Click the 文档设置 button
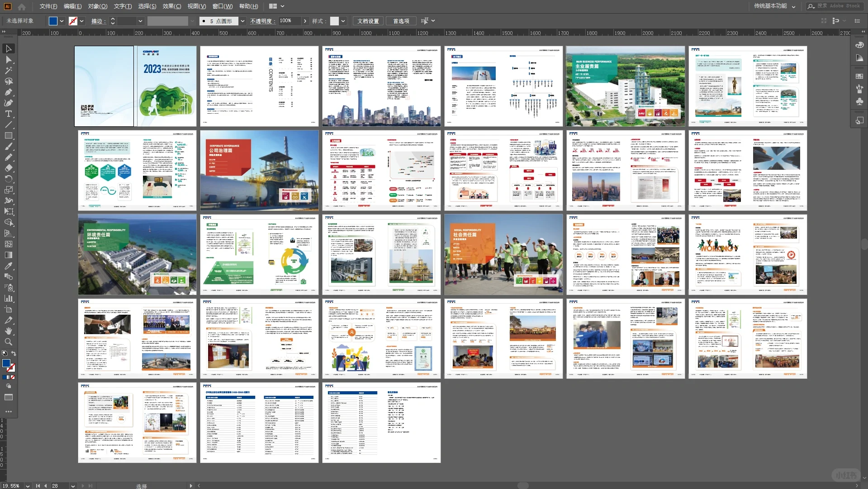The image size is (868, 489). [x=368, y=21]
